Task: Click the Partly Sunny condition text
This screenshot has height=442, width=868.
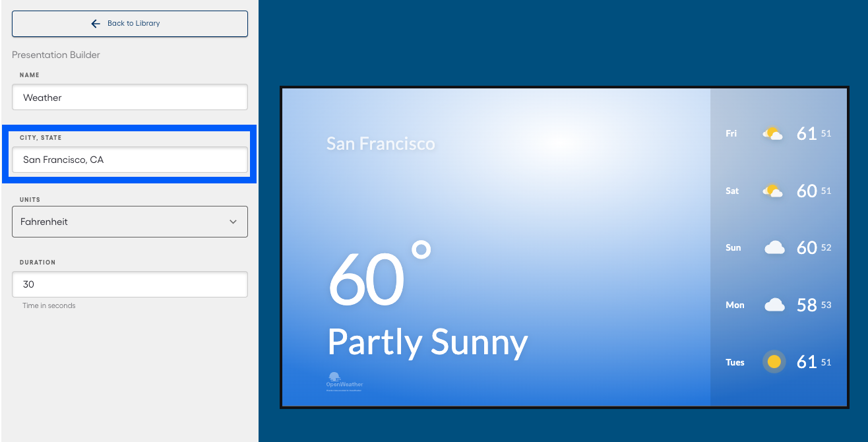Action: (x=427, y=342)
